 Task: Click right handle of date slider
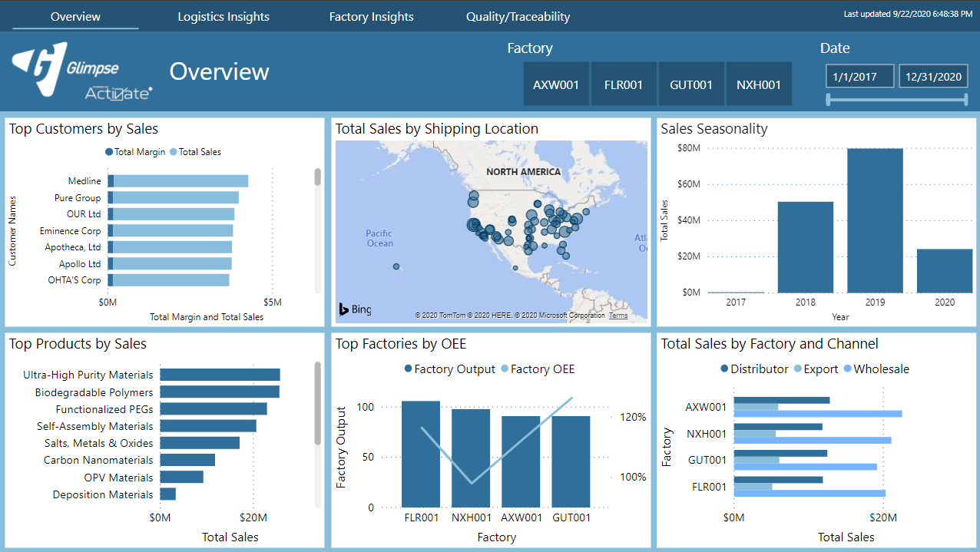(965, 99)
